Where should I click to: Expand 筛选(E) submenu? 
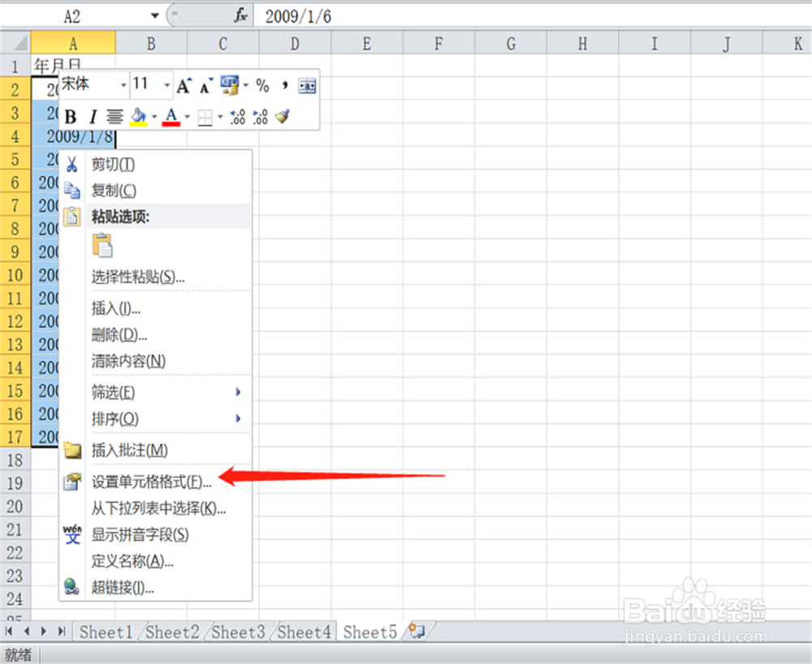[155, 392]
